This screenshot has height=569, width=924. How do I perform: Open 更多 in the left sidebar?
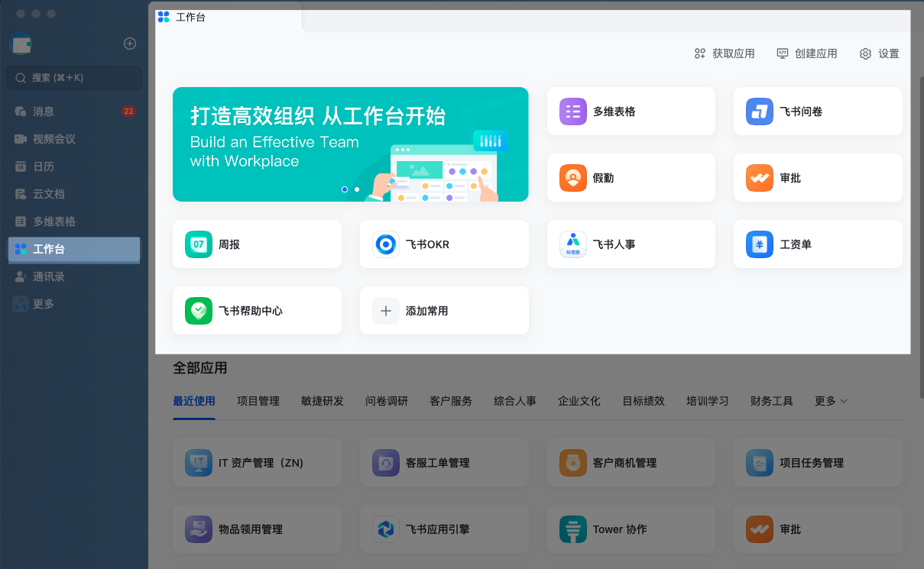74,304
